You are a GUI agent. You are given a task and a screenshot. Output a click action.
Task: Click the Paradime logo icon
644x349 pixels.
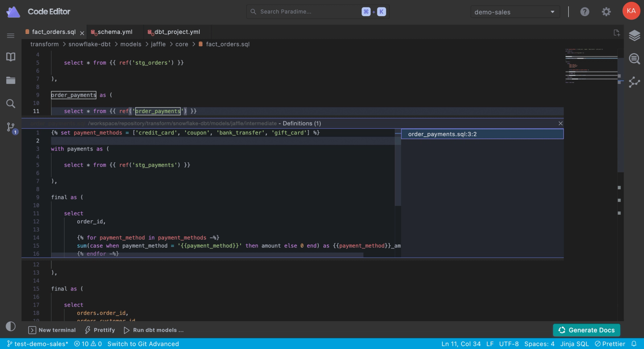(13, 12)
